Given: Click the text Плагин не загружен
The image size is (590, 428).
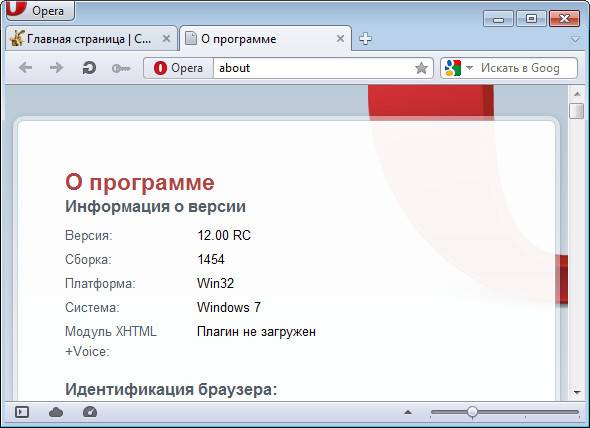Looking at the screenshot, I should click(256, 332).
